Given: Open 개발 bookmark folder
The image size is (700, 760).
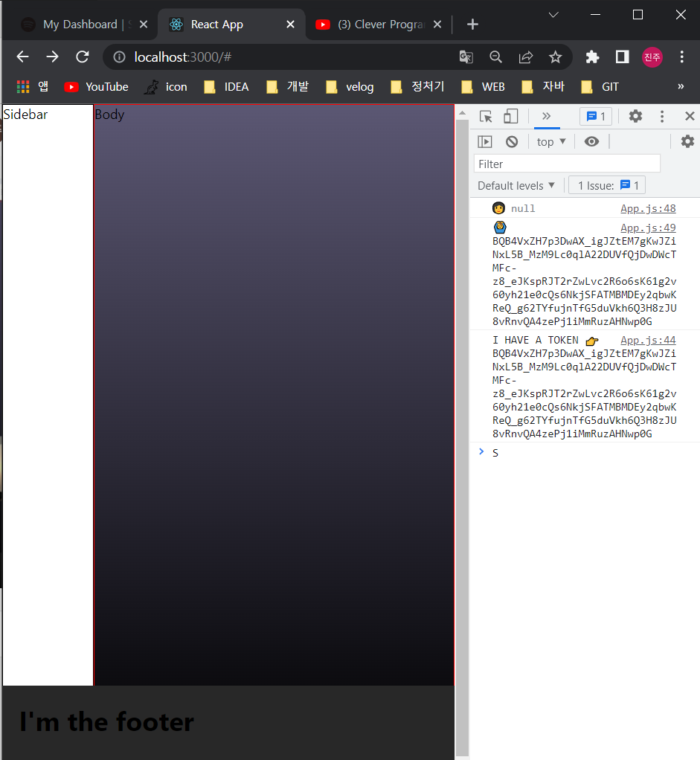Looking at the screenshot, I should click(x=287, y=87).
